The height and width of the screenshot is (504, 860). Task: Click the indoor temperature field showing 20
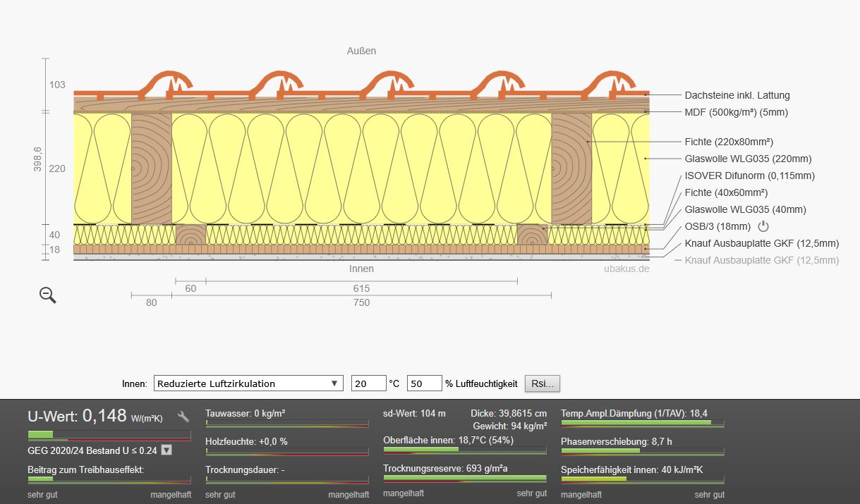[369, 383]
